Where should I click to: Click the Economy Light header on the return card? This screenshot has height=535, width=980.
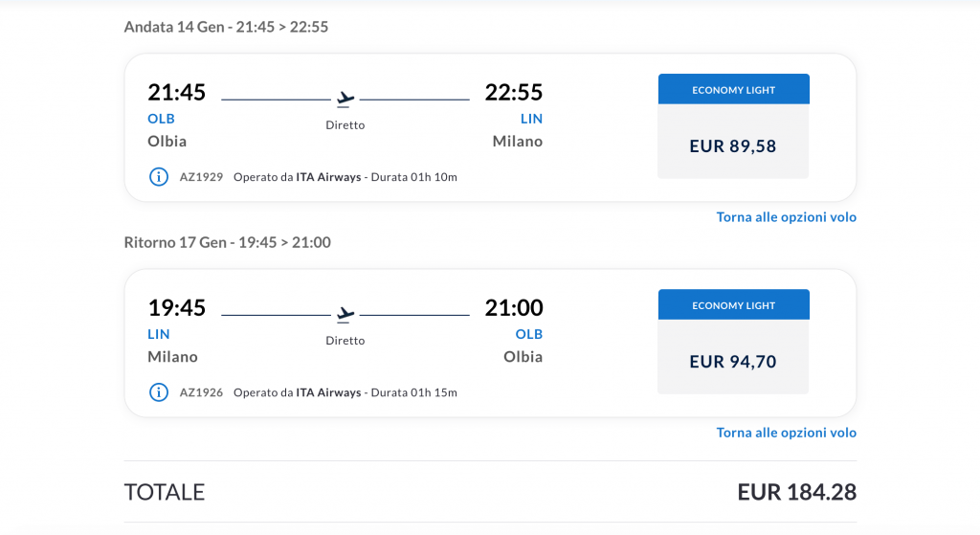[x=734, y=305]
